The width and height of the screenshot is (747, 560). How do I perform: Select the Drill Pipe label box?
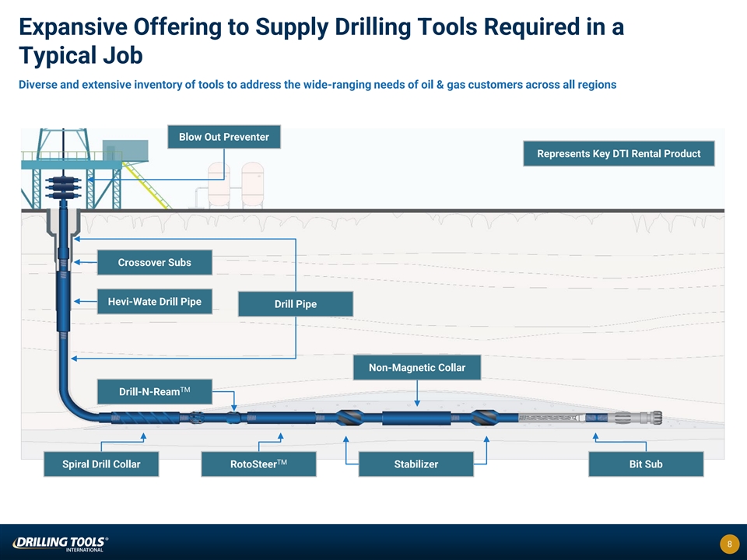coord(295,304)
